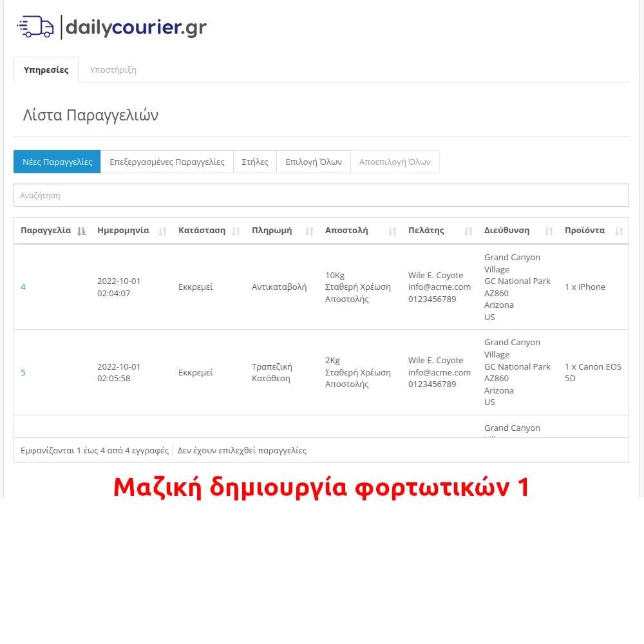Switch to Επεξεργασμένες Παραγγελίες view
The width and height of the screenshot is (644, 644).
167,162
